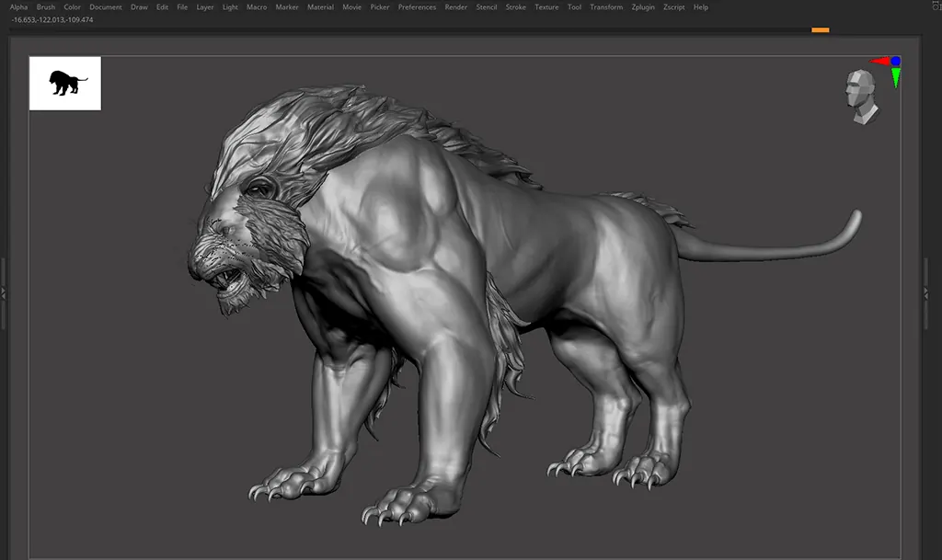Open the Edit menu
Screen dimensions: 942x560
(x=162, y=7)
